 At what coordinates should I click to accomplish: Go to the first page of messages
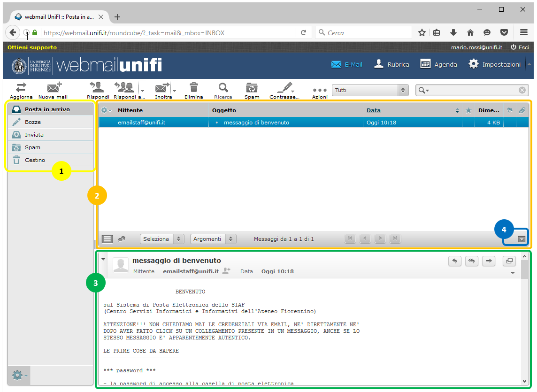(350, 238)
